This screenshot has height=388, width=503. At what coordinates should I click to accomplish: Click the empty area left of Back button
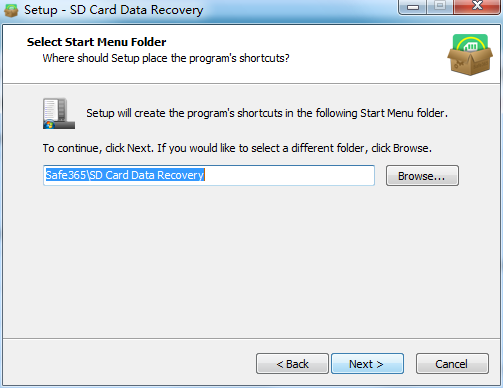(130, 364)
